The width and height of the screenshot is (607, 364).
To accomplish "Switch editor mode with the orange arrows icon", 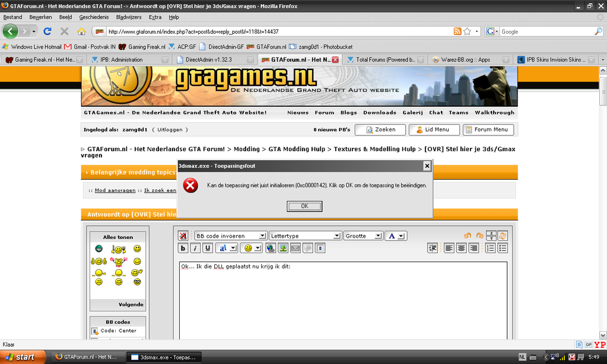I will pos(503,235).
